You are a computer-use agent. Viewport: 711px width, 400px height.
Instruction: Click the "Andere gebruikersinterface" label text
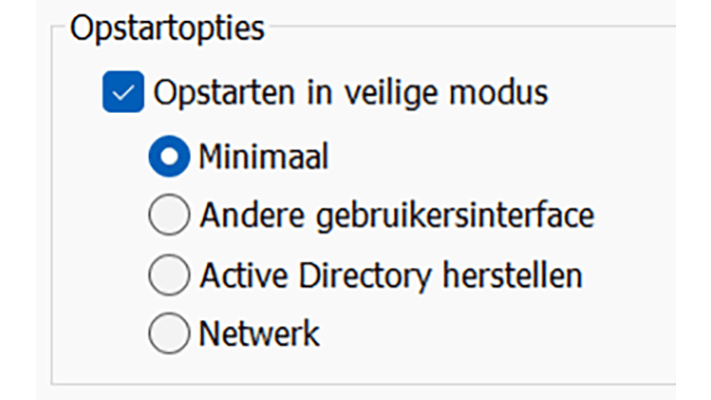pyautogui.click(x=397, y=214)
